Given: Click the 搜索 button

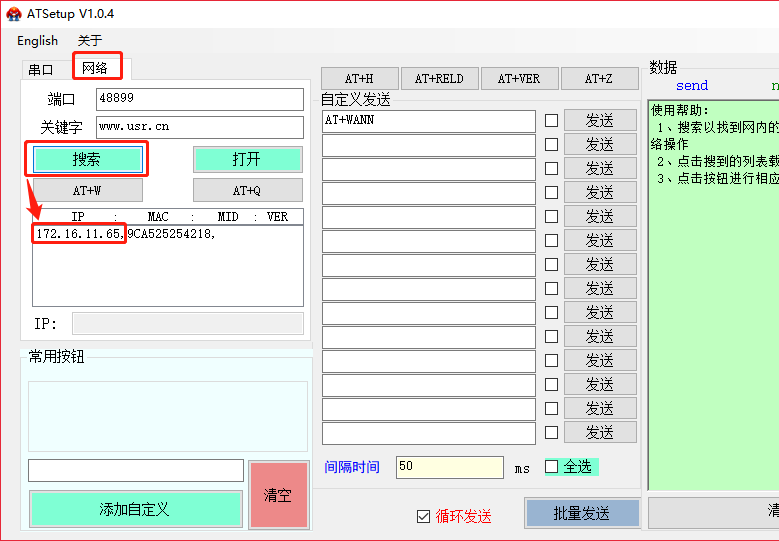Looking at the screenshot, I should (x=87, y=159).
